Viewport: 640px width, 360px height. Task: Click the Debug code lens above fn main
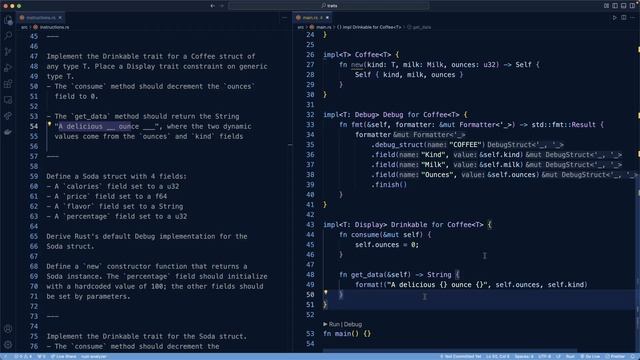point(353,324)
